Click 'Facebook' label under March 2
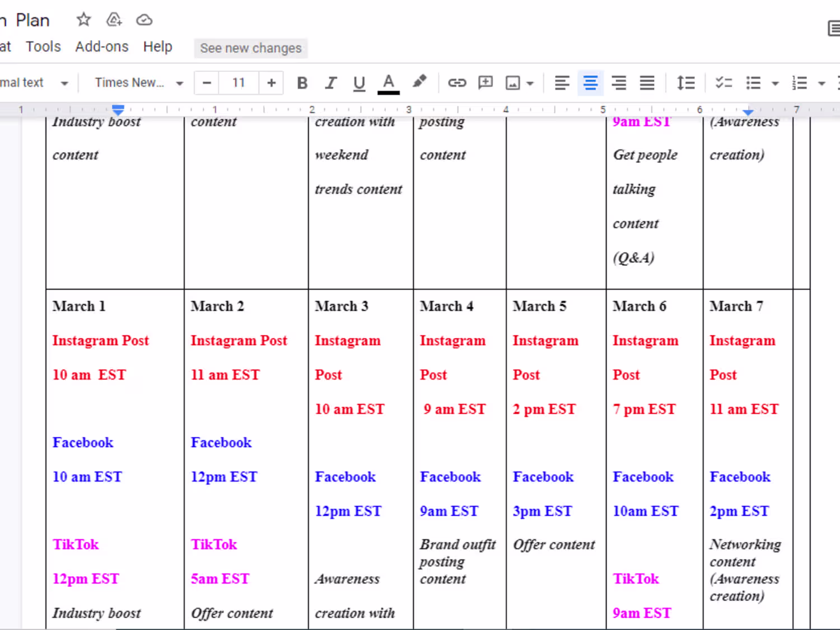This screenshot has height=630, width=840. [x=221, y=442]
